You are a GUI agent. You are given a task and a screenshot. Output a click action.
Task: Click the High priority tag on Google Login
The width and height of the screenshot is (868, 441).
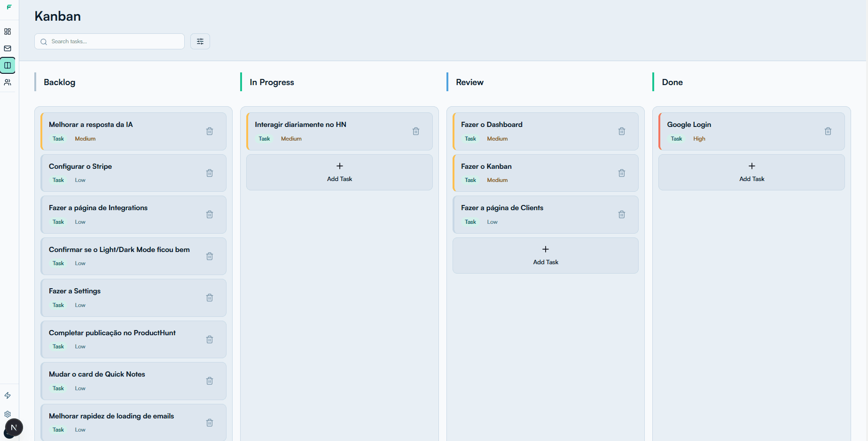click(x=699, y=139)
